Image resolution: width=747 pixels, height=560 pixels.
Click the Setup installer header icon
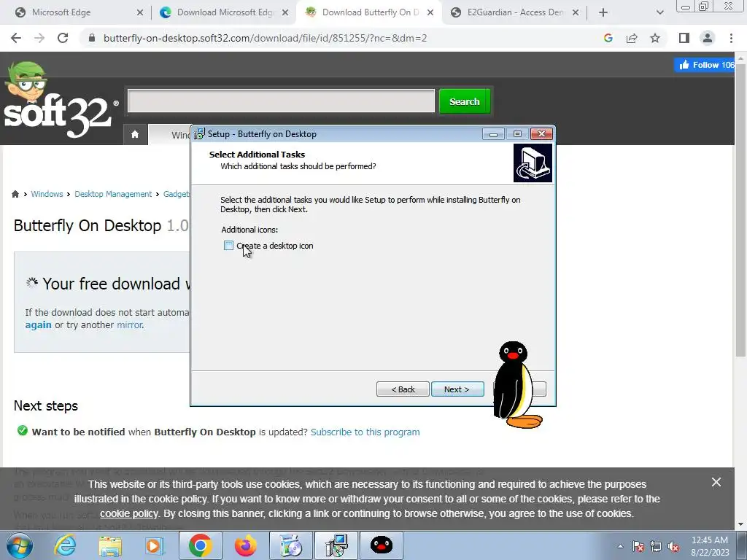[533, 163]
